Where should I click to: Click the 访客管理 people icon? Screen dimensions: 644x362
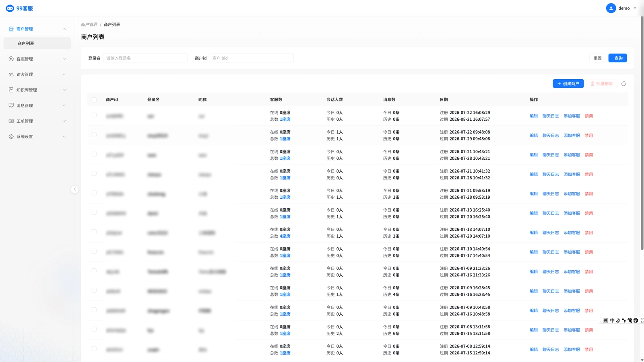(11, 74)
